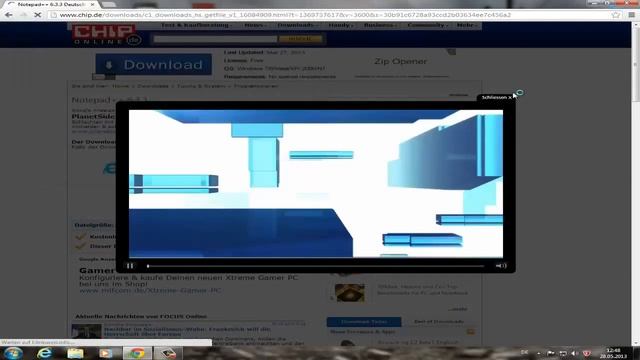
Task: Open the News navigation menu
Action: pos(255,25)
